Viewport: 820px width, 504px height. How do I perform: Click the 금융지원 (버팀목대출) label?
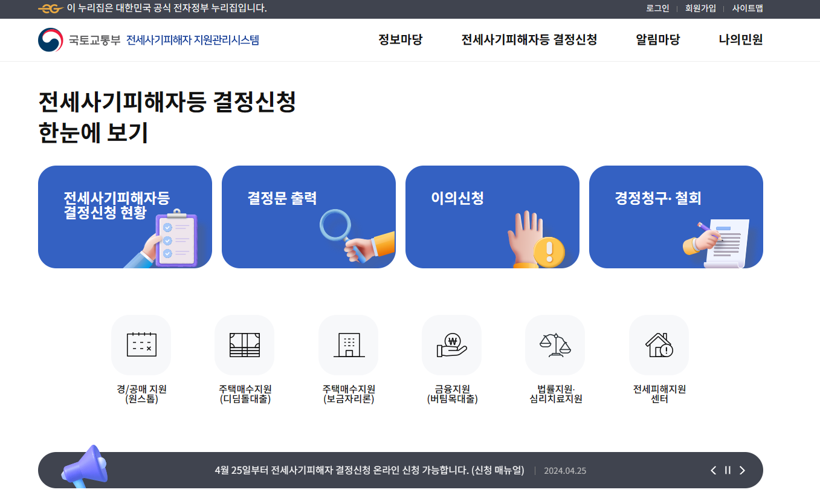452,394
